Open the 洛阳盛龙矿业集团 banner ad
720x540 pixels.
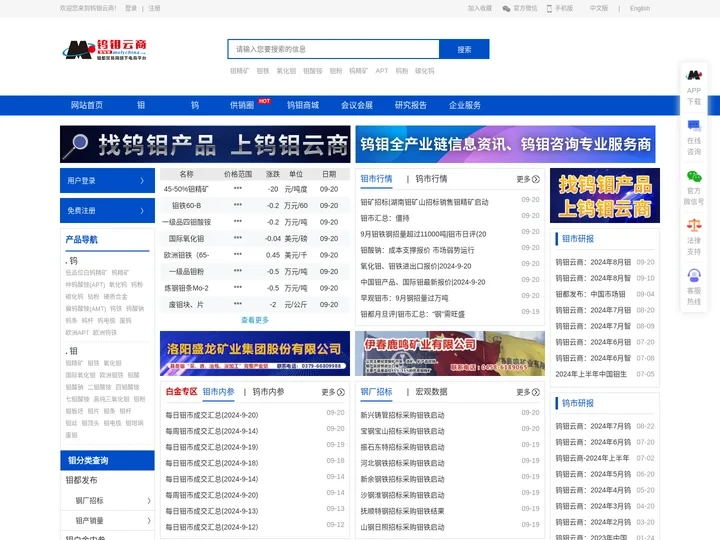point(255,353)
